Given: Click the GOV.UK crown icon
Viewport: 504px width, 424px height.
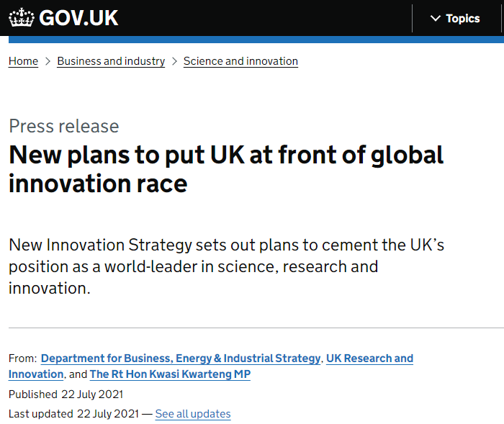Looking at the screenshot, I should tap(22, 18).
